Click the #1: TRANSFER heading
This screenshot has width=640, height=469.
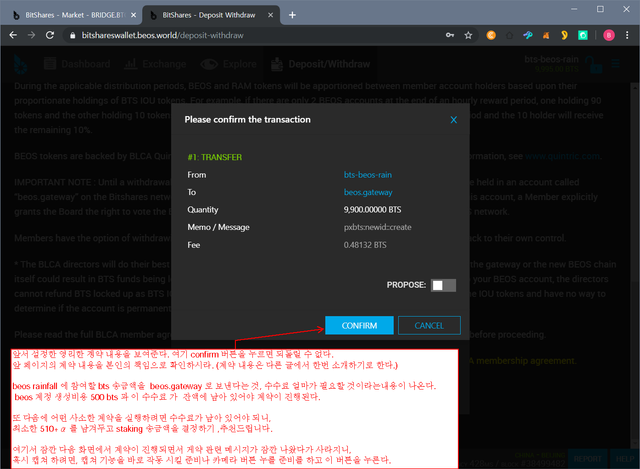pyautogui.click(x=215, y=157)
